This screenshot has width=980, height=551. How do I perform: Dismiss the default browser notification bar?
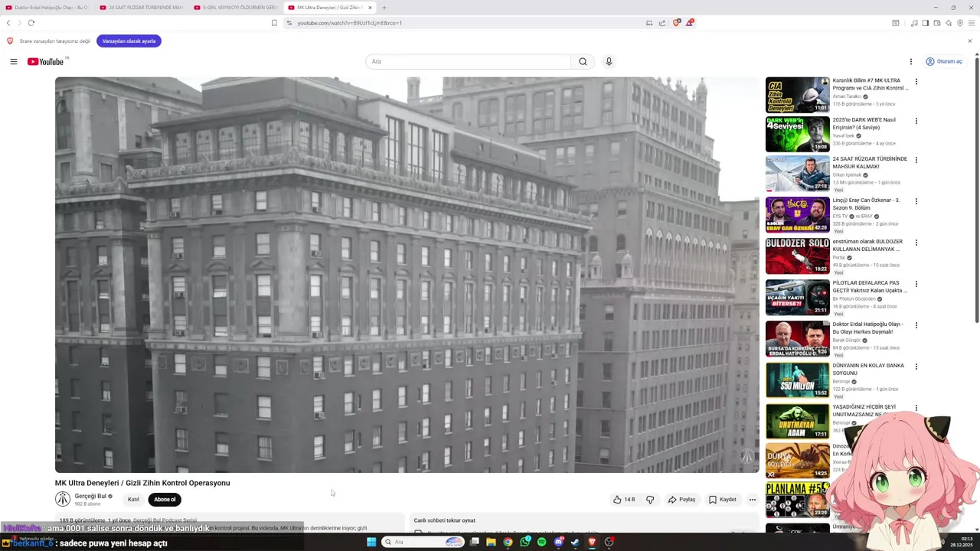[x=969, y=41]
